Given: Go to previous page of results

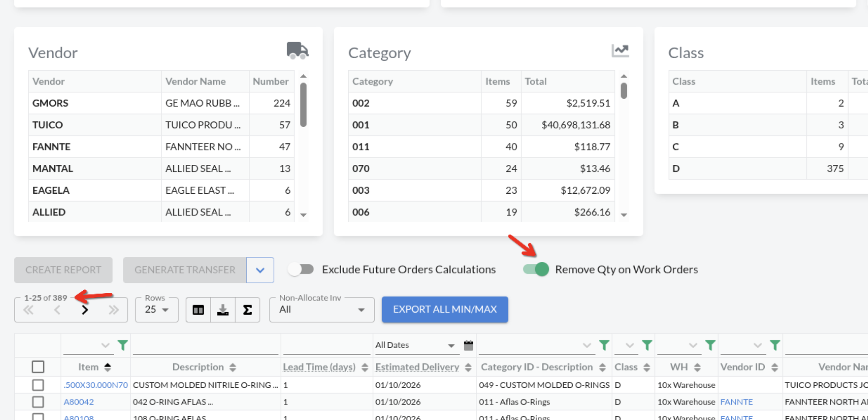Looking at the screenshot, I should click(57, 310).
